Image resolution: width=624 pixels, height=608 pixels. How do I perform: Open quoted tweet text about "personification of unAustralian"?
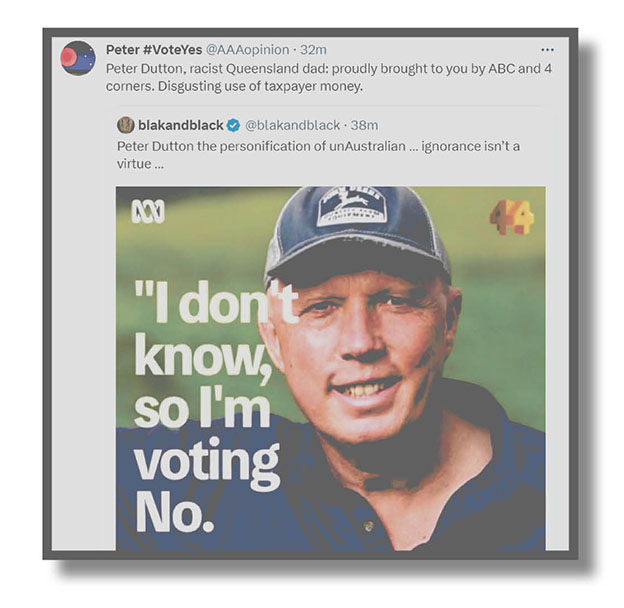point(318,146)
